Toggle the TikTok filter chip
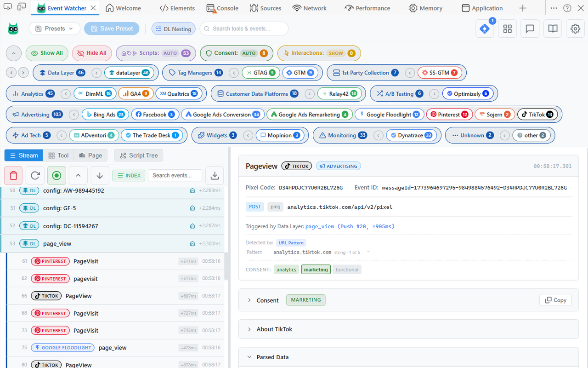Viewport: 588px width, 368px height. click(538, 115)
